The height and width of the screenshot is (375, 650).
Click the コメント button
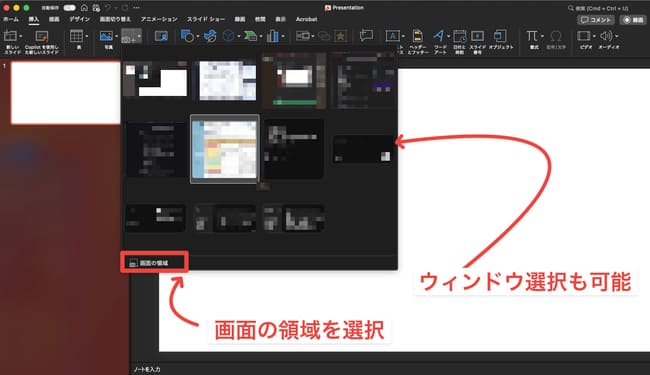click(596, 19)
